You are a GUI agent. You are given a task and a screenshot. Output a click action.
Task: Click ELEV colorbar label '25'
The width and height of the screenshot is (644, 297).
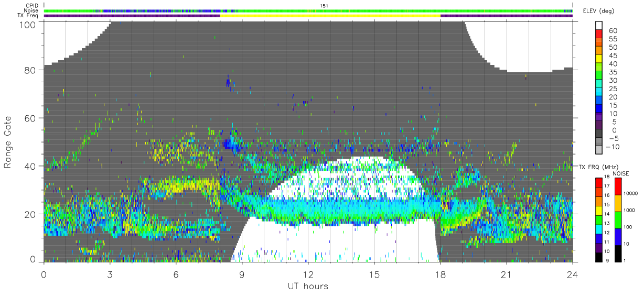[x=613, y=89]
